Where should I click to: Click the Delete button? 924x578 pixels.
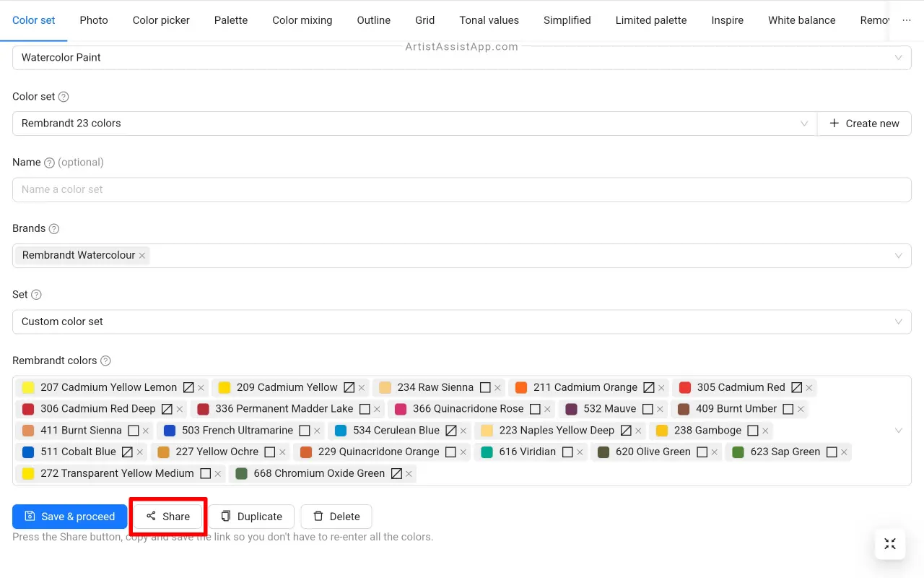[x=336, y=517]
